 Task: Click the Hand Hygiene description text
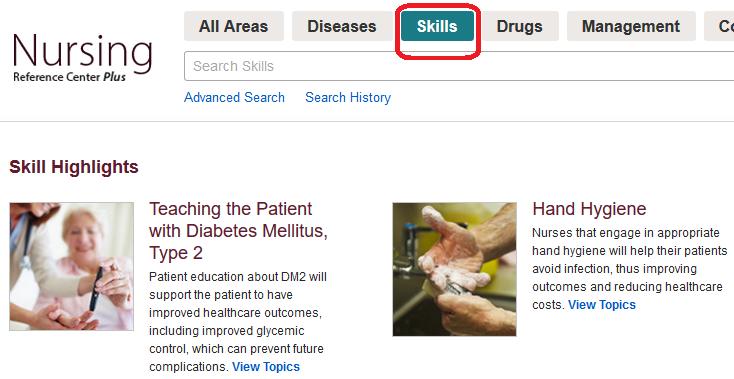pyautogui.click(x=630, y=269)
